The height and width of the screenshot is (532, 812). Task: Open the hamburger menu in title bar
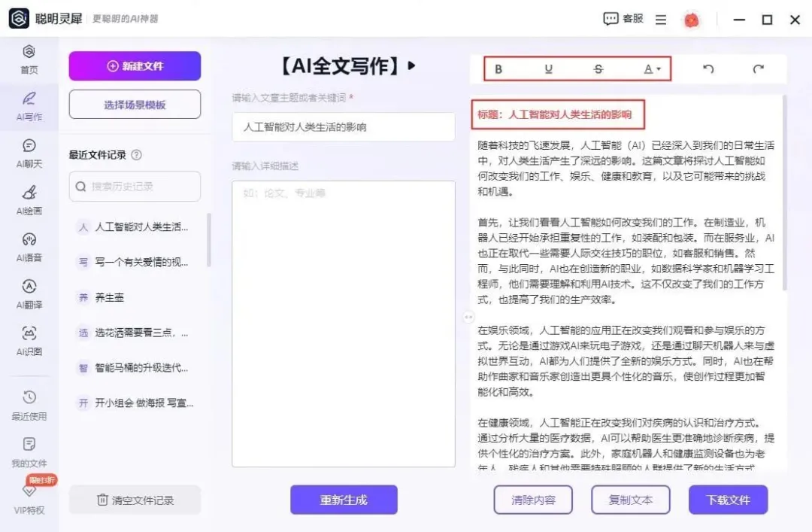[660, 19]
